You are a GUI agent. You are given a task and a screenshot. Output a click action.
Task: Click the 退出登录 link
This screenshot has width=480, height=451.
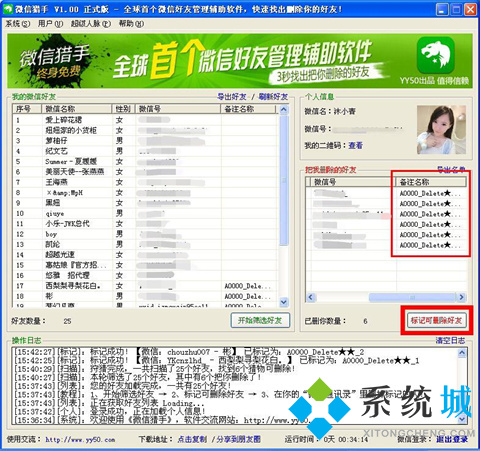pos(452,440)
